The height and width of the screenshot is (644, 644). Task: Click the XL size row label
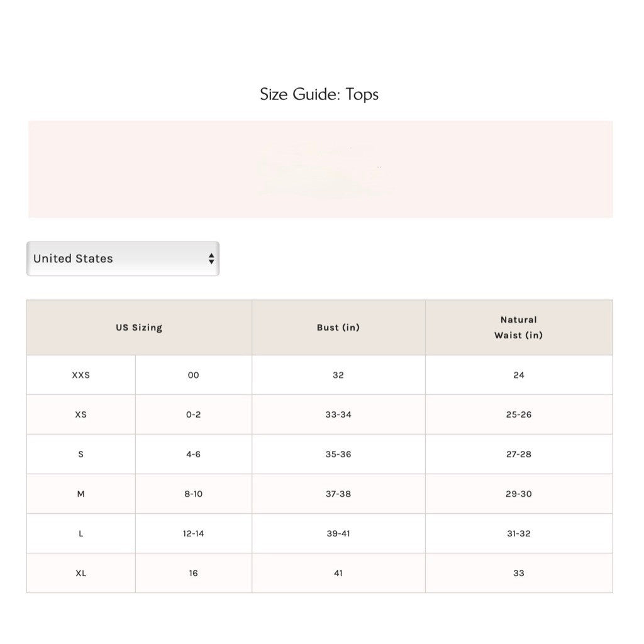[x=81, y=573]
